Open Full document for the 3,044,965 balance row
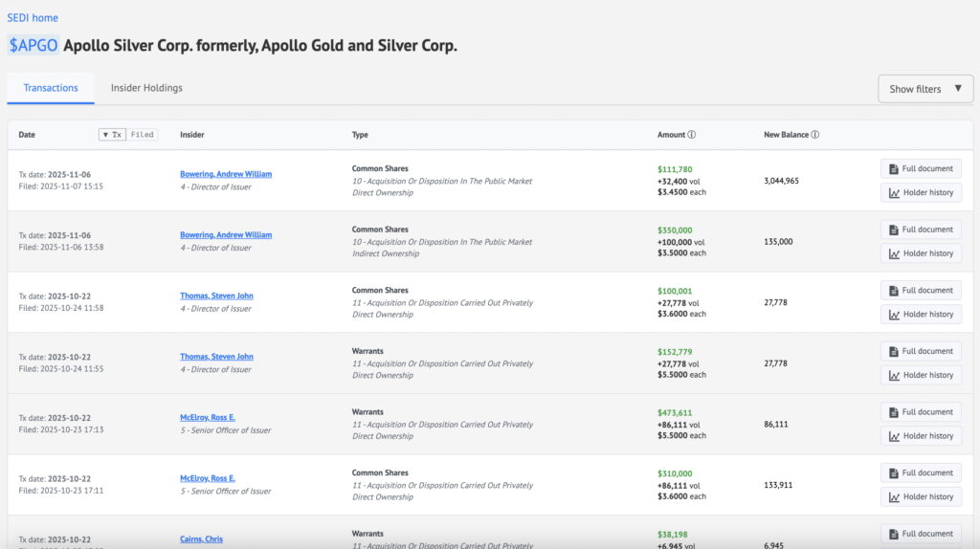Screen dimensions: 980x549 click(x=921, y=168)
